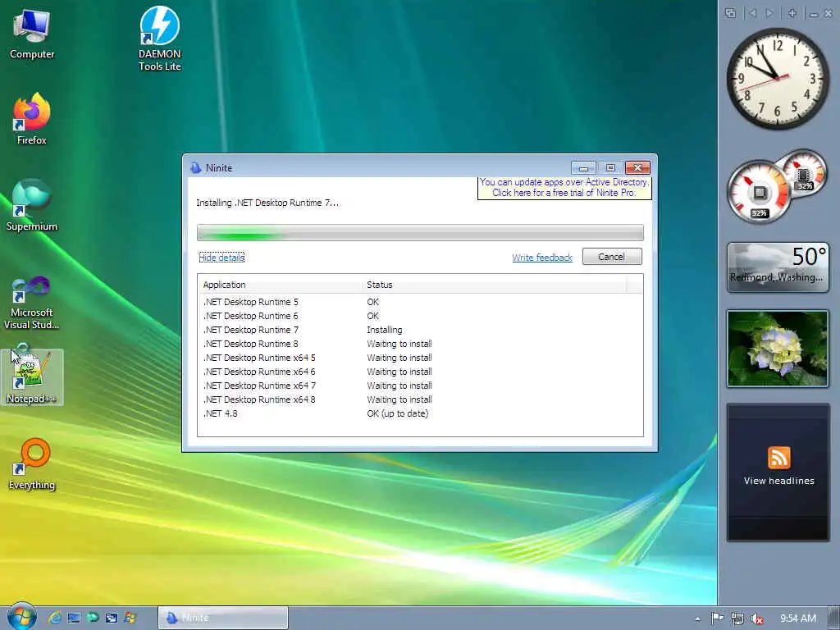
Task: Select the .NET 4.8 row
Action: click(420, 413)
